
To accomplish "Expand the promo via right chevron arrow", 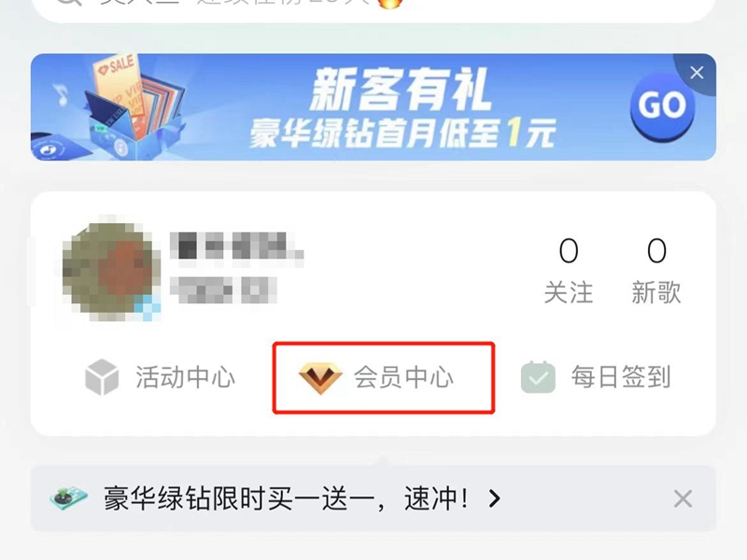I will point(495,498).
